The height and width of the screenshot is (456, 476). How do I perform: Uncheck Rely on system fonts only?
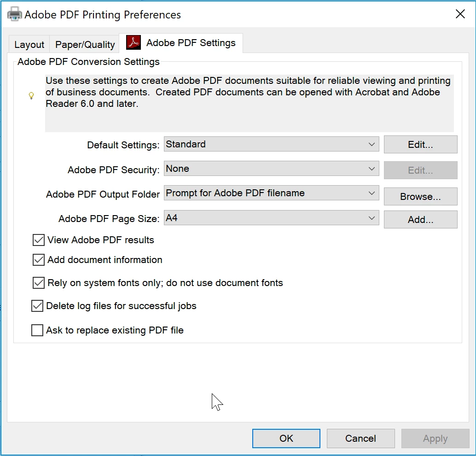click(39, 283)
